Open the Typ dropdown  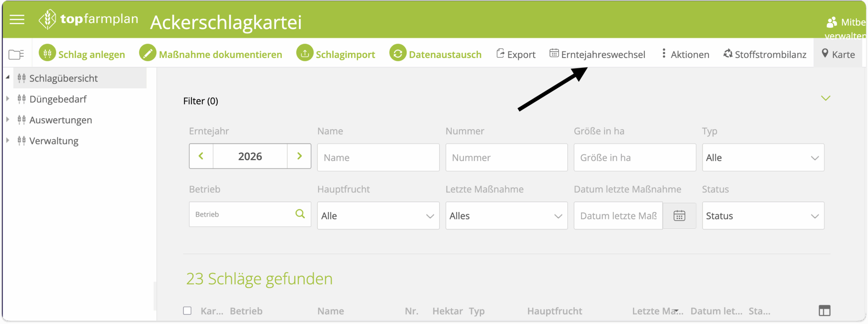[x=763, y=158]
